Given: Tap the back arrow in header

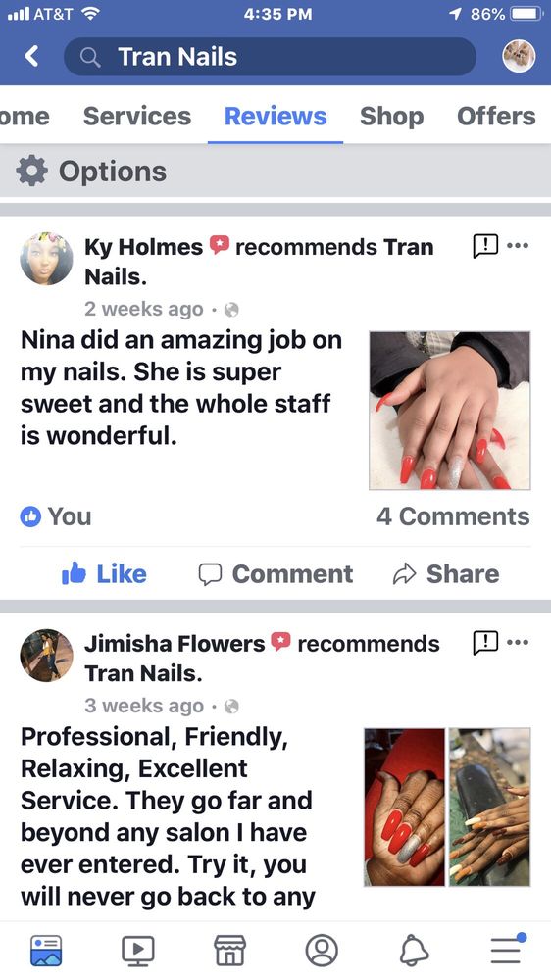Looking at the screenshot, I should pyautogui.click(x=31, y=56).
